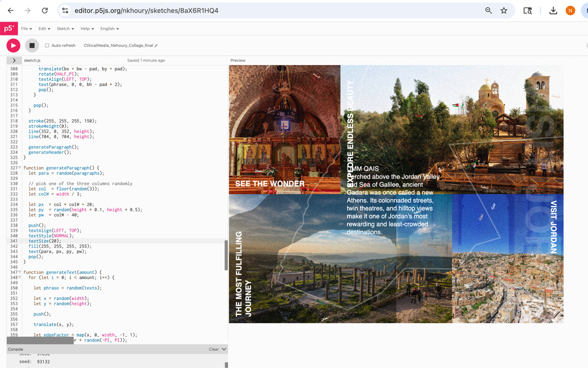
Task: Open the Edit menu
Action: point(44,29)
